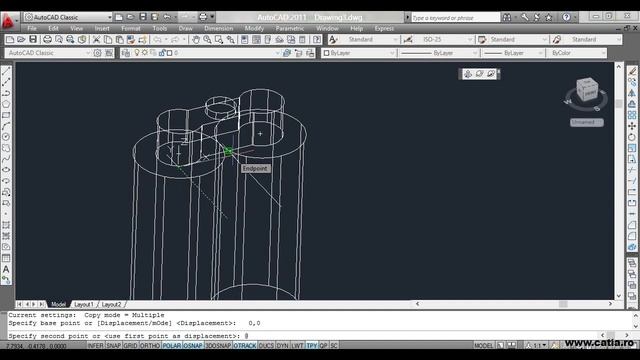Image resolution: width=640 pixels, height=360 pixels.
Task: Open the Layer Properties Manager icon
Action: 126,53
